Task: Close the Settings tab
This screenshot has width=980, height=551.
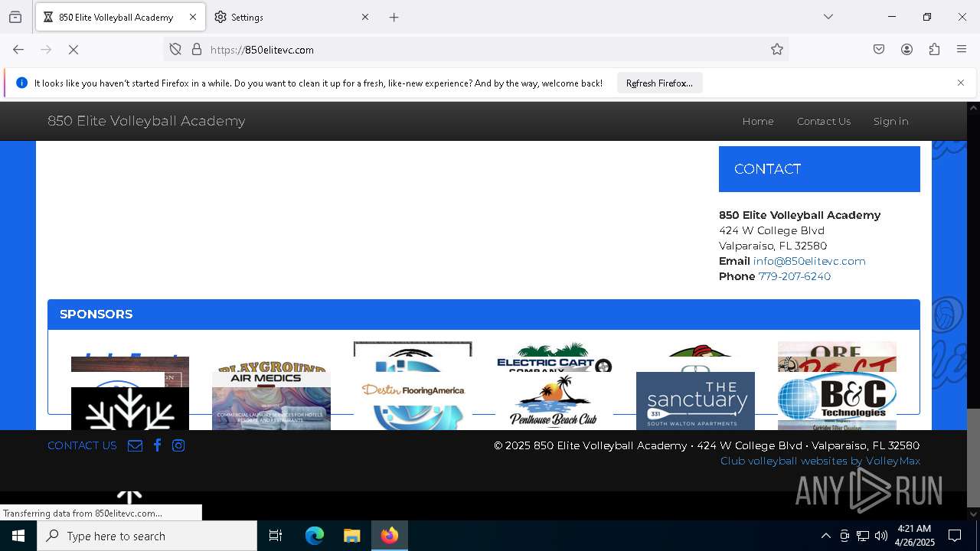Action: click(365, 17)
